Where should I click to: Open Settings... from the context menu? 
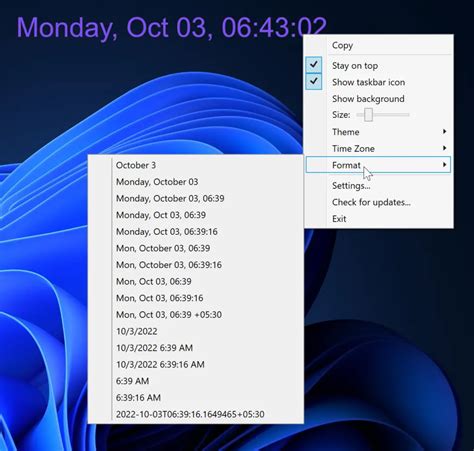[378, 186]
